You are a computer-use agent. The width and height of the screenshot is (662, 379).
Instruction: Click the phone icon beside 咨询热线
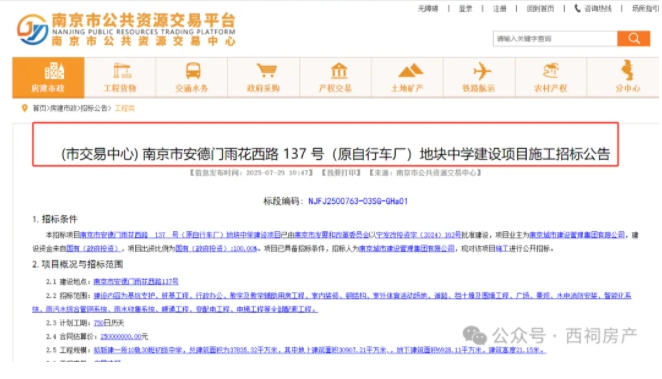pos(577,8)
